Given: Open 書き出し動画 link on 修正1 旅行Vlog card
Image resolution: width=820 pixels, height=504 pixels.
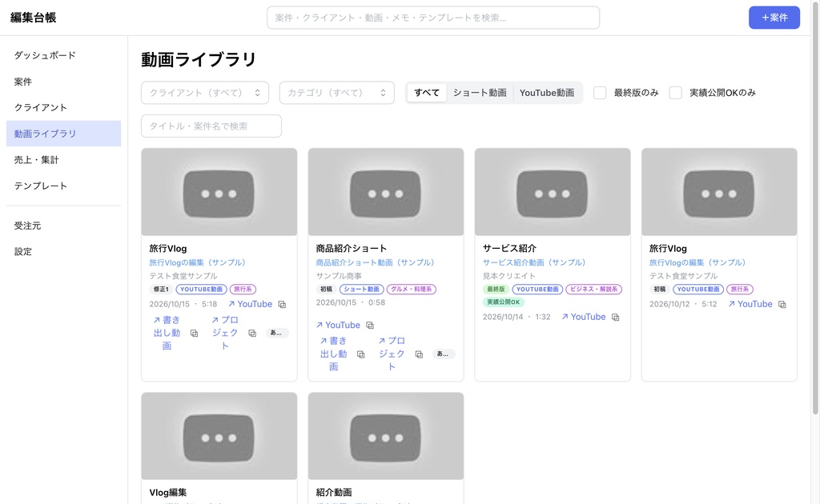Looking at the screenshot, I should tap(167, 333).
